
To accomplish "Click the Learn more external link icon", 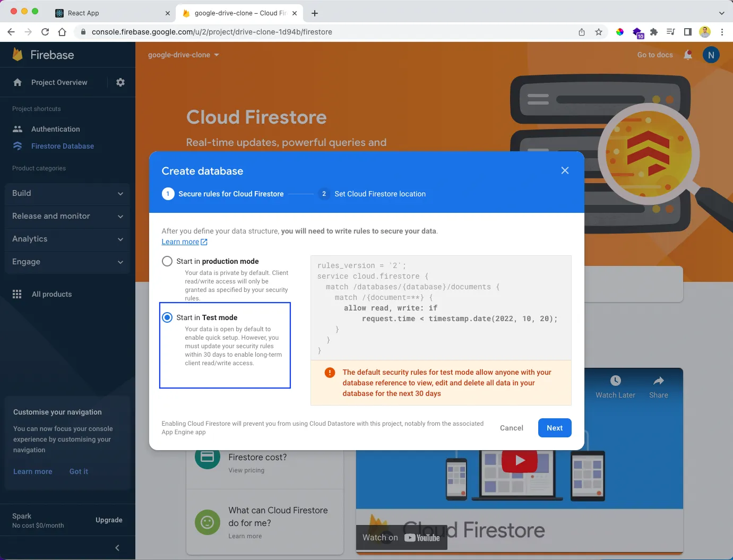I will [x=204, y=242].
